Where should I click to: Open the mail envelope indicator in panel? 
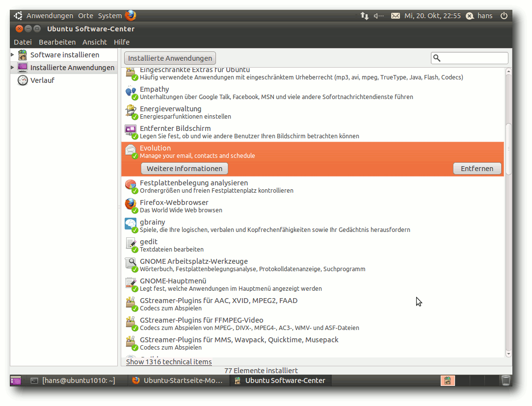(395, 16)
